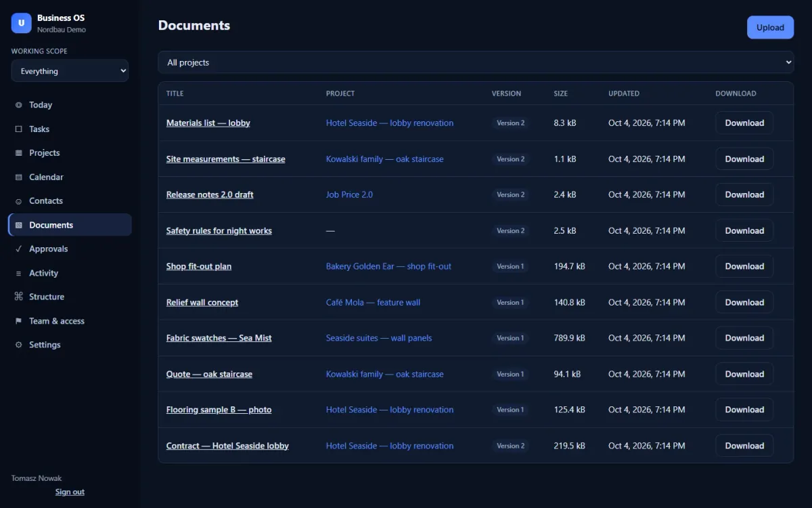This screenshot has width=812, height=508.
Task: Download Quote — oak staircase
Action: 744,374
